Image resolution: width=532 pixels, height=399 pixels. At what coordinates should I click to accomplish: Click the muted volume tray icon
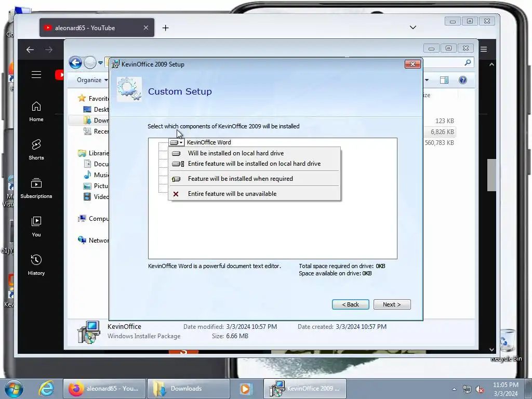coord(480,390)
